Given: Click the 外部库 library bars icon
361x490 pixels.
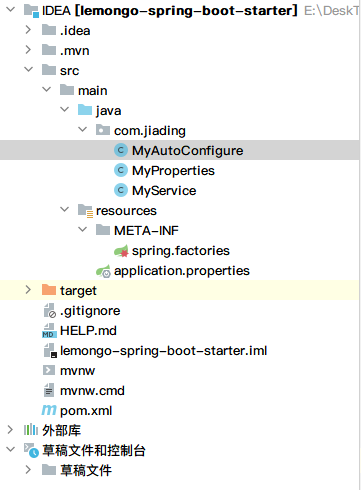Looking at the screenshot, I should point(31,430).
